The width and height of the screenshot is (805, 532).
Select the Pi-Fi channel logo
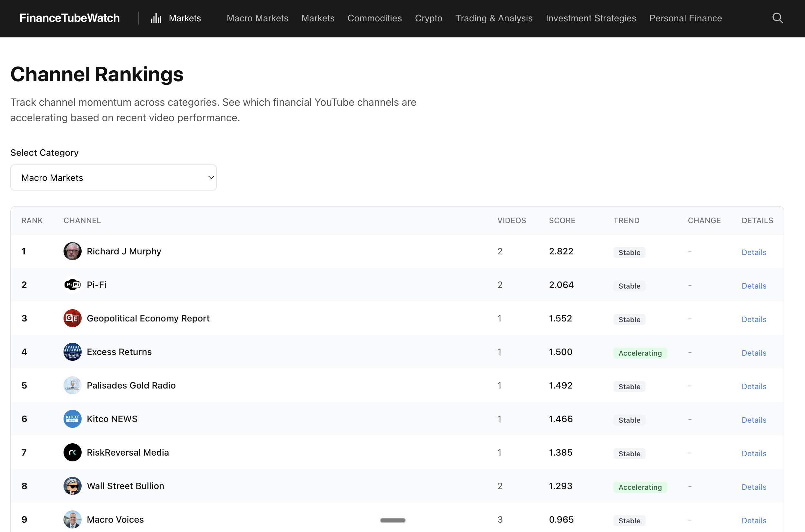click(72, 285)
